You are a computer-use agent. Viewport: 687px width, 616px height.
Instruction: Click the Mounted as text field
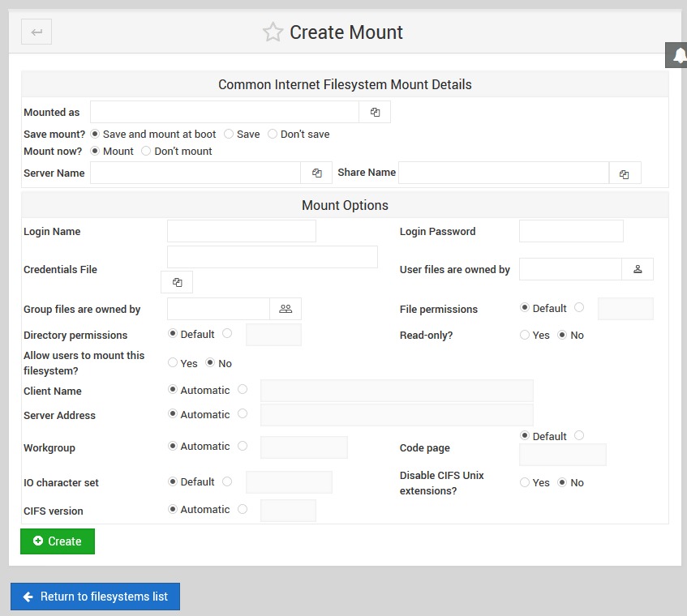(x=224, y=112)
